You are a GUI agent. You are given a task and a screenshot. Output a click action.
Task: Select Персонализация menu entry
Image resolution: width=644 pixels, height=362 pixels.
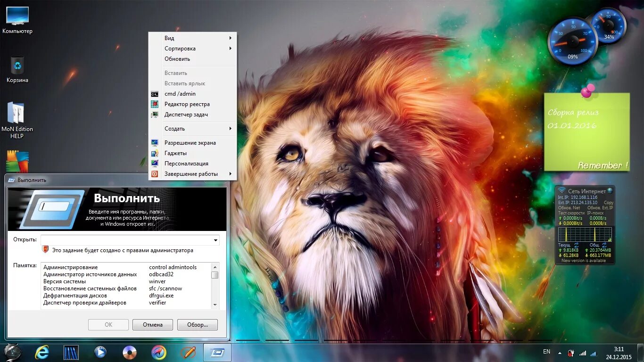[192, 164]
